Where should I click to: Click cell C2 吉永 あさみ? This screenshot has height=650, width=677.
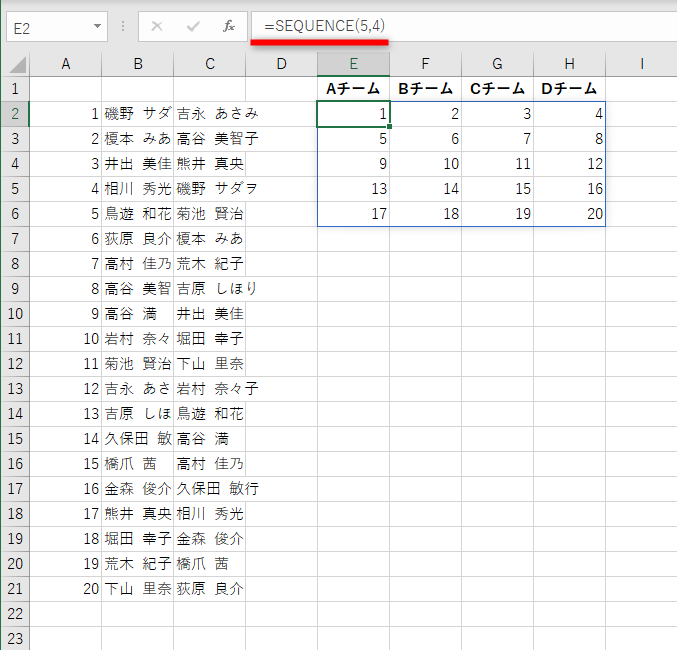(x=210, y=114)
